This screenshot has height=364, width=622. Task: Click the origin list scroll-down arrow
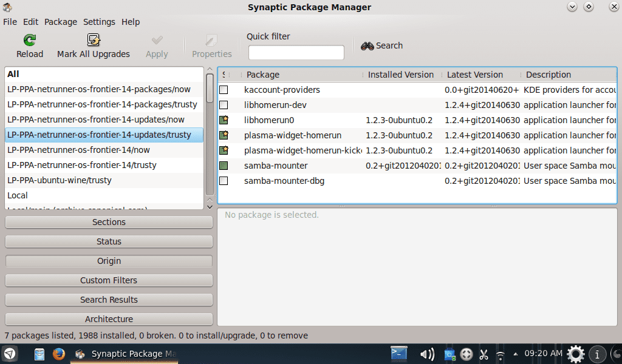coord(210,207)
